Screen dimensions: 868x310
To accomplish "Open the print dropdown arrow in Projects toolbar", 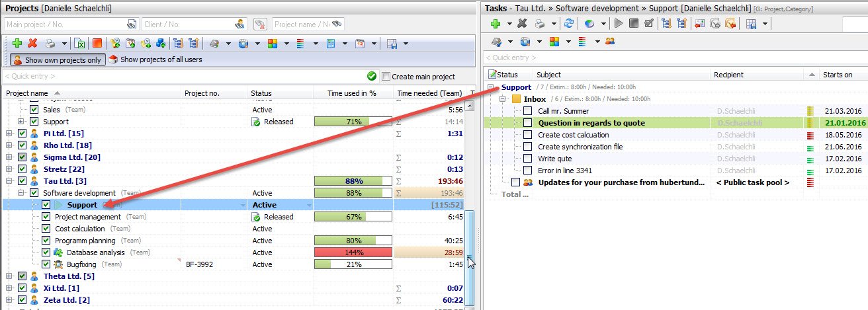I will (x=64, y=44).
